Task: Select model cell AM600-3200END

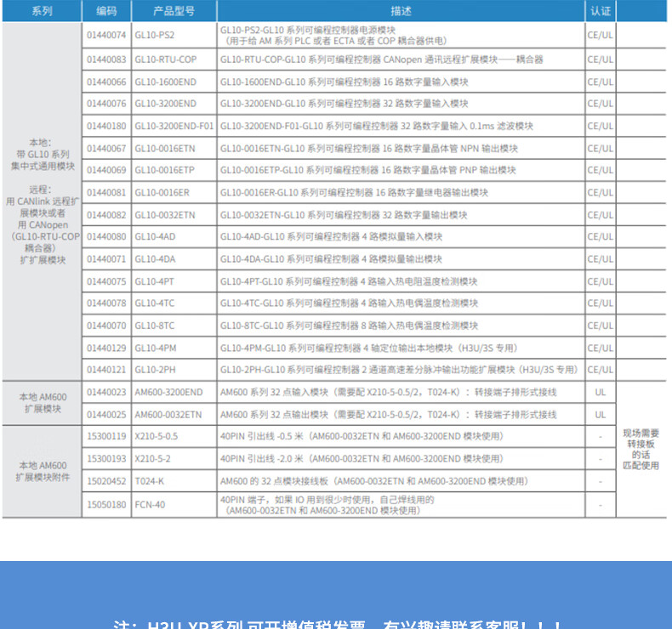Action: click(x=174, y=392)
